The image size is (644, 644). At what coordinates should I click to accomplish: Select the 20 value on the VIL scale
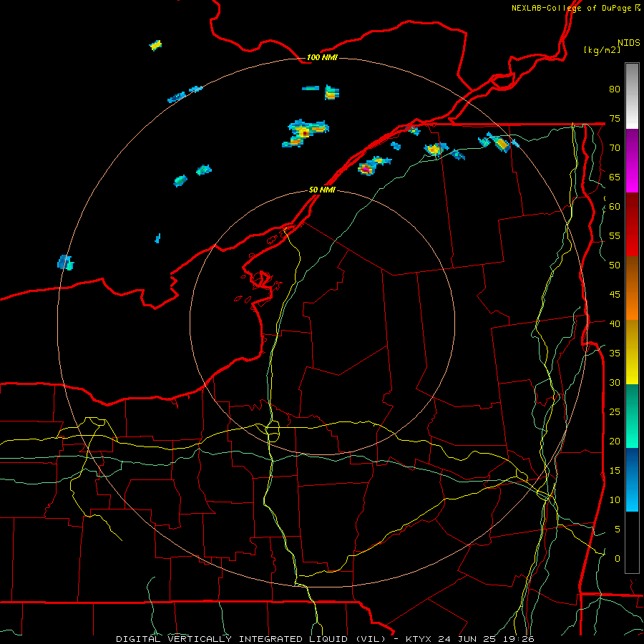point(615,441)
